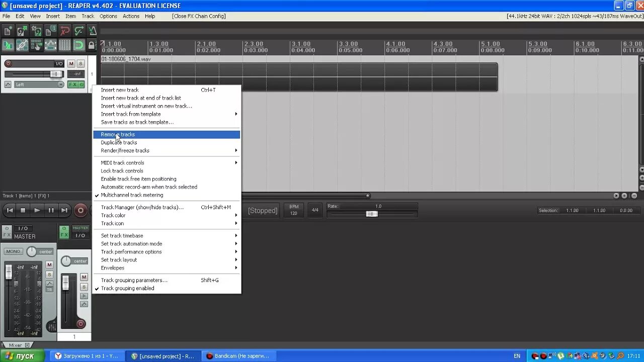Uncheck Multichannel track metering
The width and height of the screenshot is (644, 362).
point(167,195)
